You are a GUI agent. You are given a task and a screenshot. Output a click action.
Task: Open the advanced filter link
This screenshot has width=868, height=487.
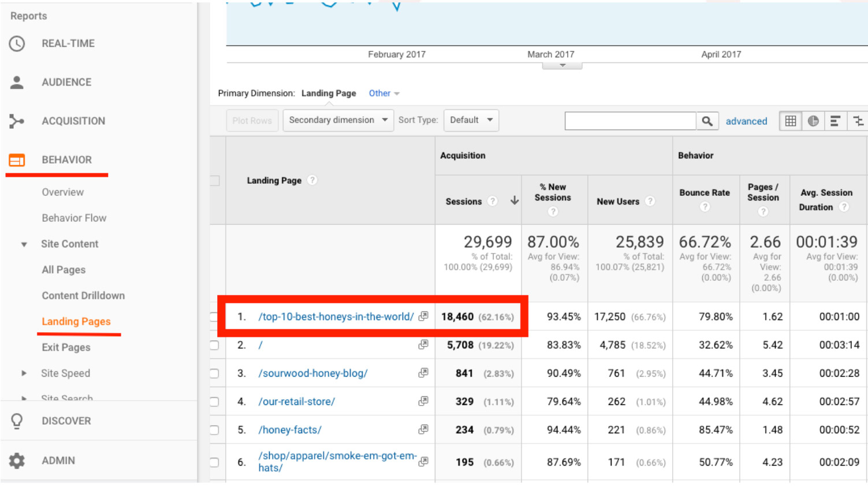point(746,121)
